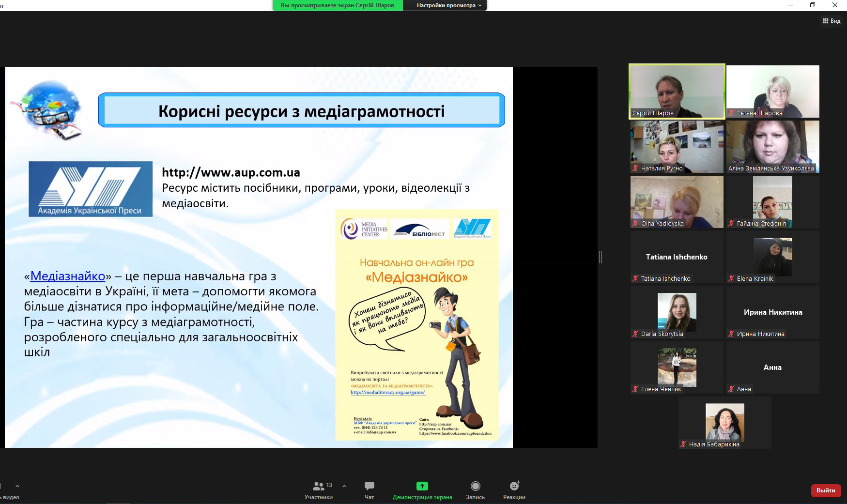
Task: Select Надія Бабарикіна's video tile
Action: tap(724, 423)
